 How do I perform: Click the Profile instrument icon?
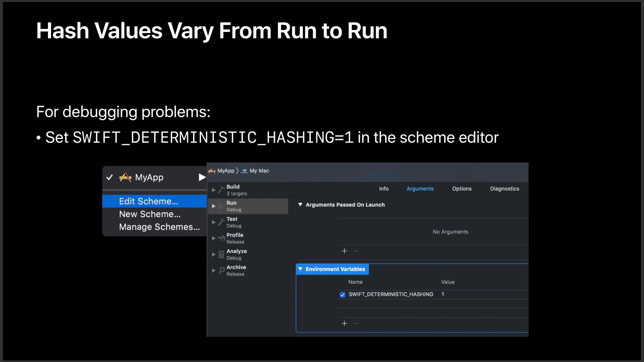(221, 238)
